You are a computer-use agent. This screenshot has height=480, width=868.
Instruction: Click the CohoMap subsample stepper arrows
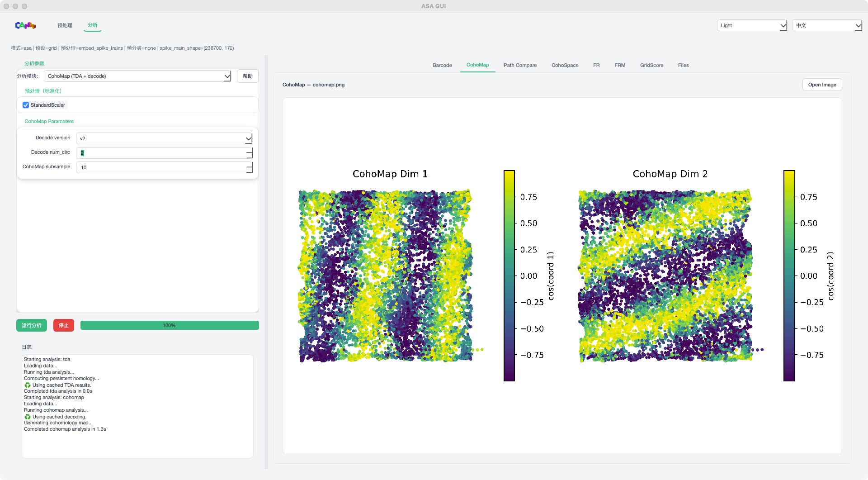pyautogui.click(x=249, y=167)
